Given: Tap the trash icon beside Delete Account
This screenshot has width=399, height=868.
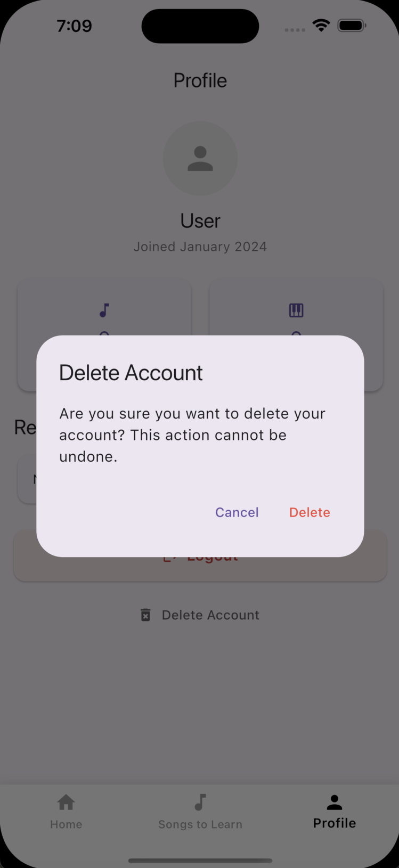Looking at the screenshot, I should pos(145,615).
